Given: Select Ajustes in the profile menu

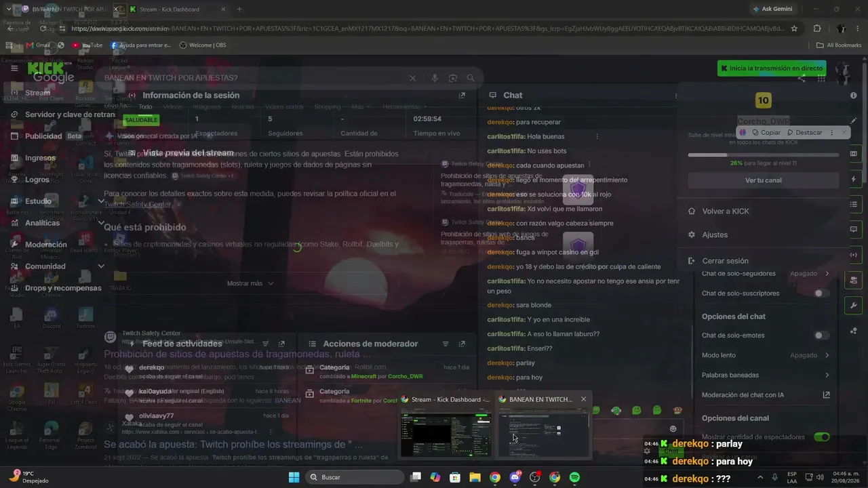Looking at the screenshot, I should [x=715, y=235].
